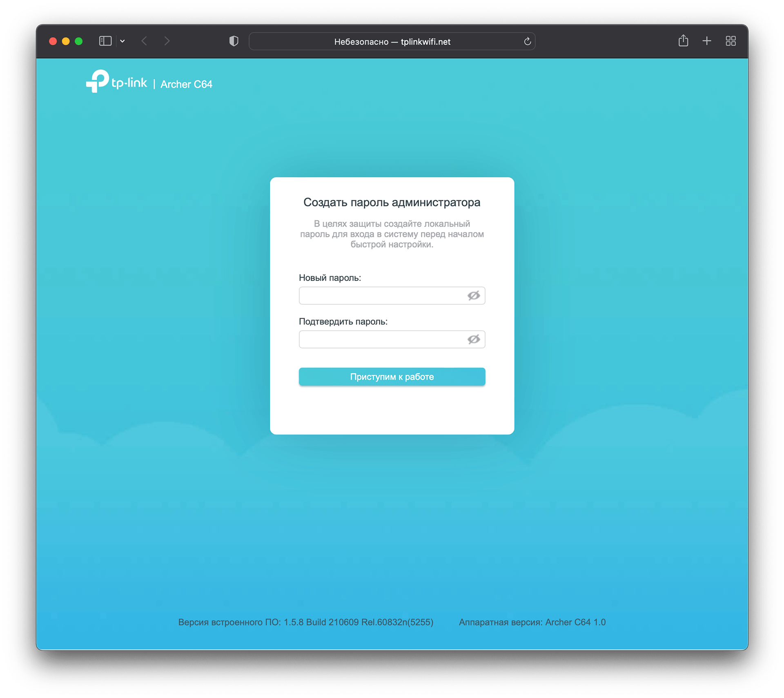The image size is (784, 698).
Task: Go forward to next page
Action: tap(167, 41)
